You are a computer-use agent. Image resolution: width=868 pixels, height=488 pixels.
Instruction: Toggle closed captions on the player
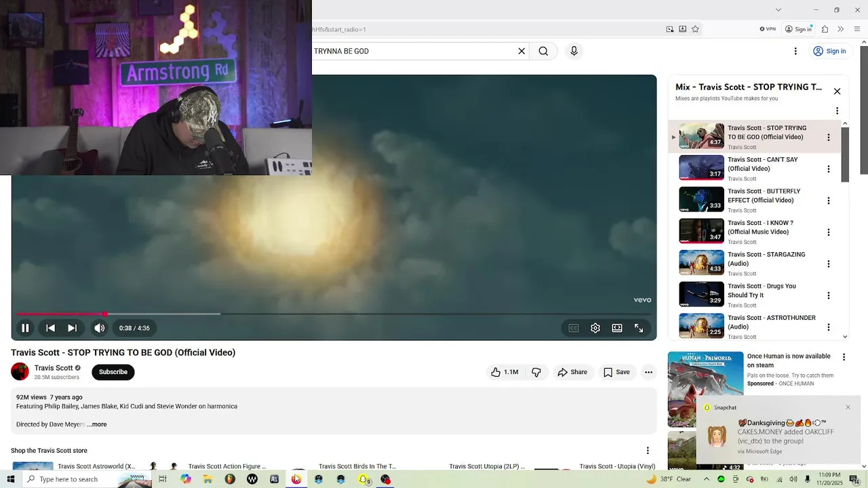(574, 328)
